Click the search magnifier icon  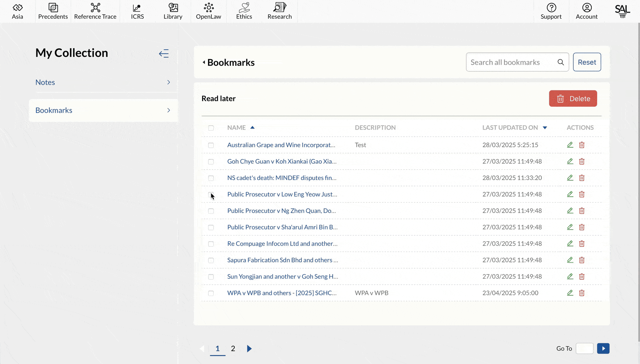click(x=561, y=62)
